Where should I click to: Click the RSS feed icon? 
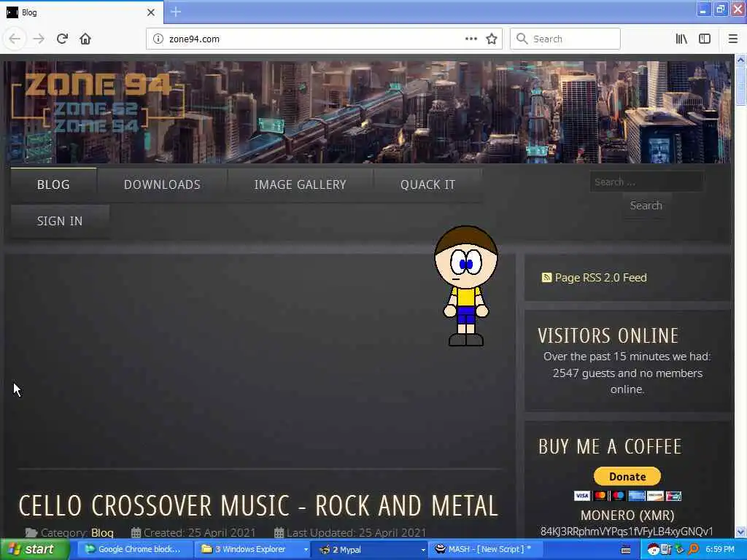click(546, 277)
